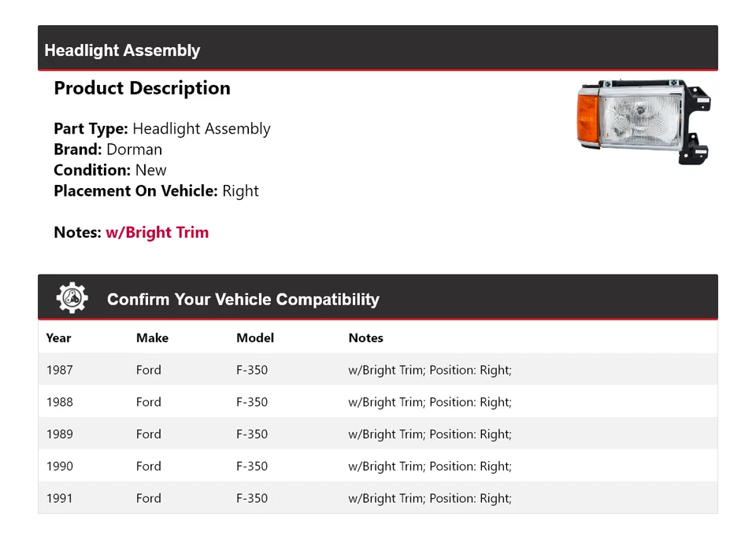The height and width of the screenshot is (539, 756).
Task: Click F-350 model in the 1991 row
Action: click(x=252, y=498)
